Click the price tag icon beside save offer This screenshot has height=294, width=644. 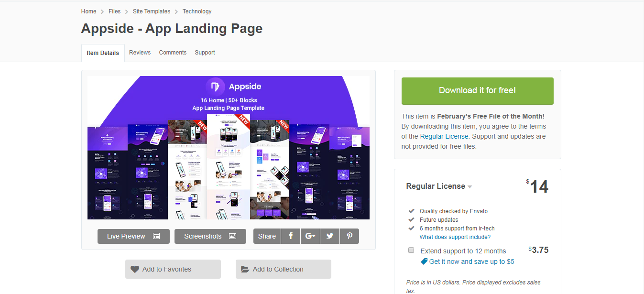(x=424, y=261)
